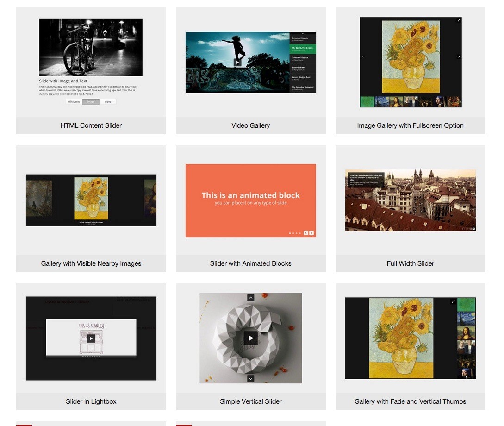The height and width of the screenshot is (426, 504).
Task: Open Gallery with Visible Nearby Images title
Action: coord(91,263)
